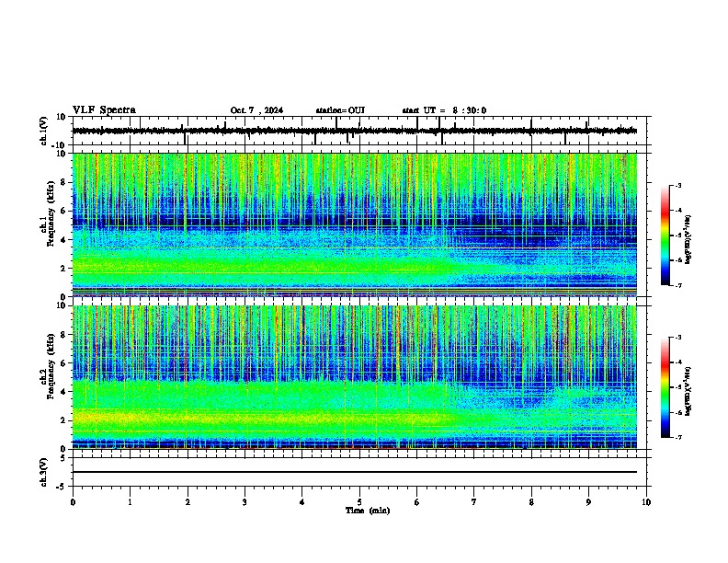
Task: Click inside the ch.1 spectrogram panel
Action: tap(355, 224)
